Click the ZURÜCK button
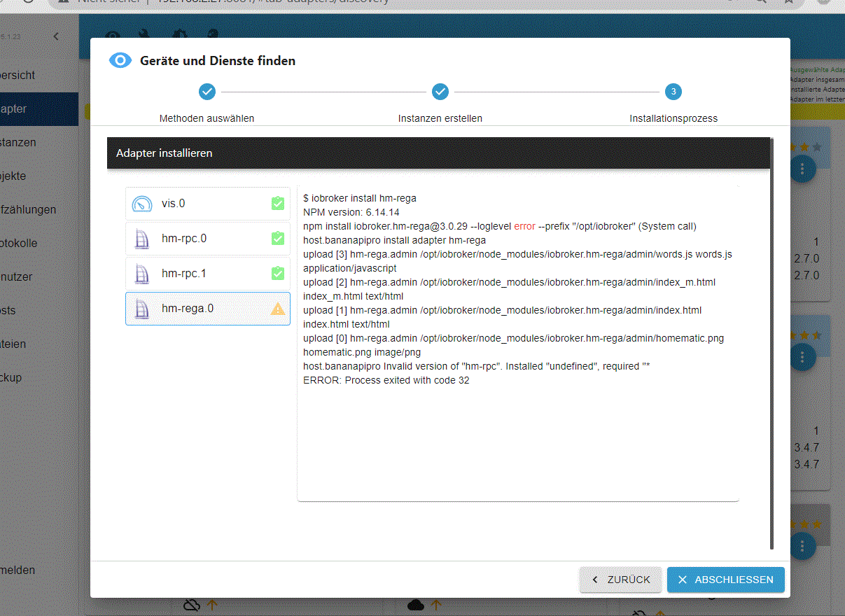Image resolution: width=845 pixels, height=616 pixels. 621,580
